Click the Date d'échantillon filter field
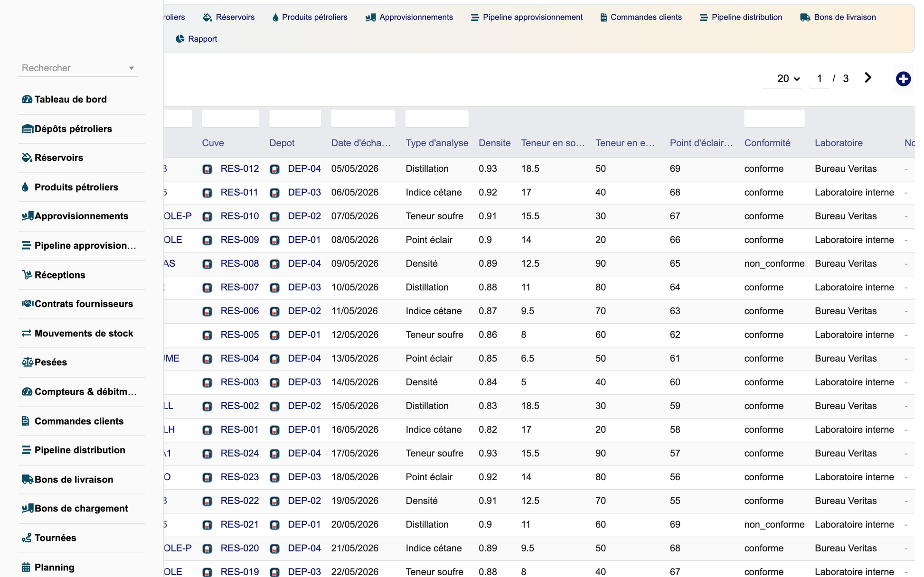Screen dimensions: 924x577 pyautogui.click(x=363, y=118)
